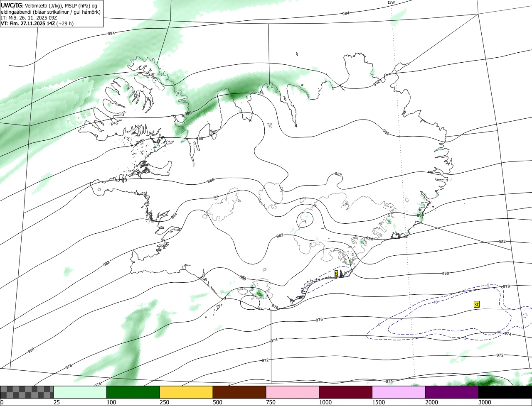Select the light green 25–100 legend swatch
This screenshot has height=406, width=532.
(80, 392)
